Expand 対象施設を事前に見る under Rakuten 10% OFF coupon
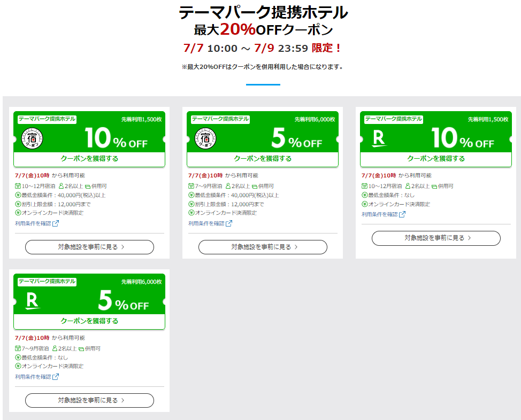521x420 pixels. [x=436, y=238]
